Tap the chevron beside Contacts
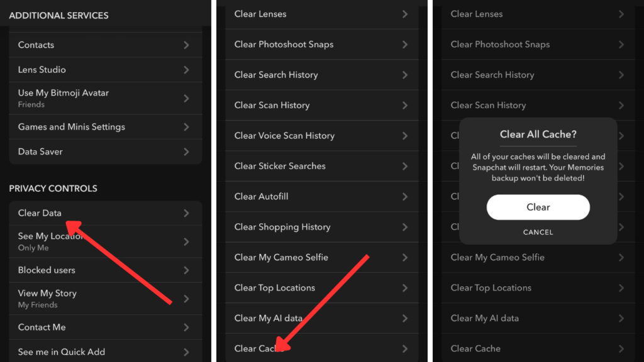The image size is (644, 362). tap(186, 45)
